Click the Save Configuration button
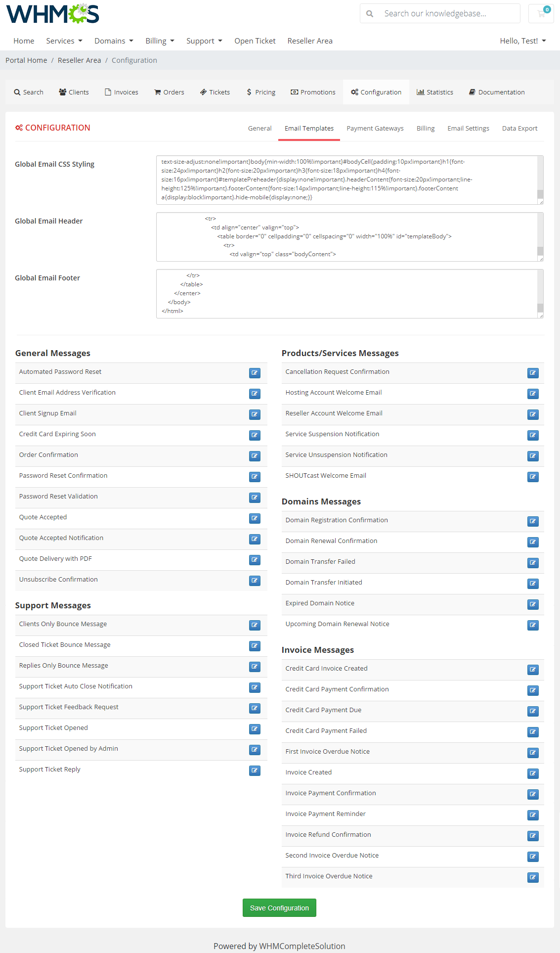 (x=279, y=908)
